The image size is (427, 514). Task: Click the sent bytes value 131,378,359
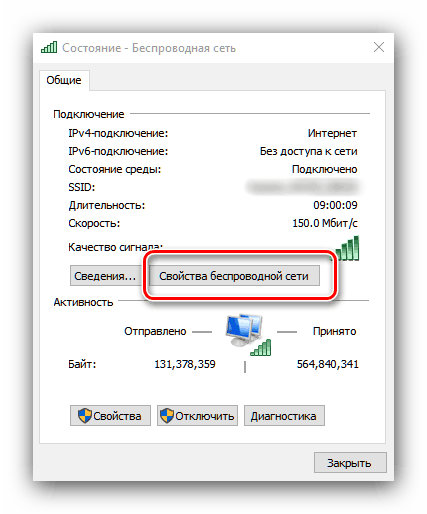point(185,364)
